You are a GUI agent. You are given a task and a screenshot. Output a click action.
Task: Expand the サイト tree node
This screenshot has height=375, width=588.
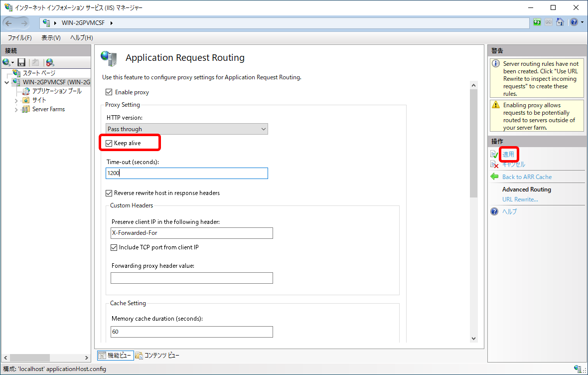16,100
